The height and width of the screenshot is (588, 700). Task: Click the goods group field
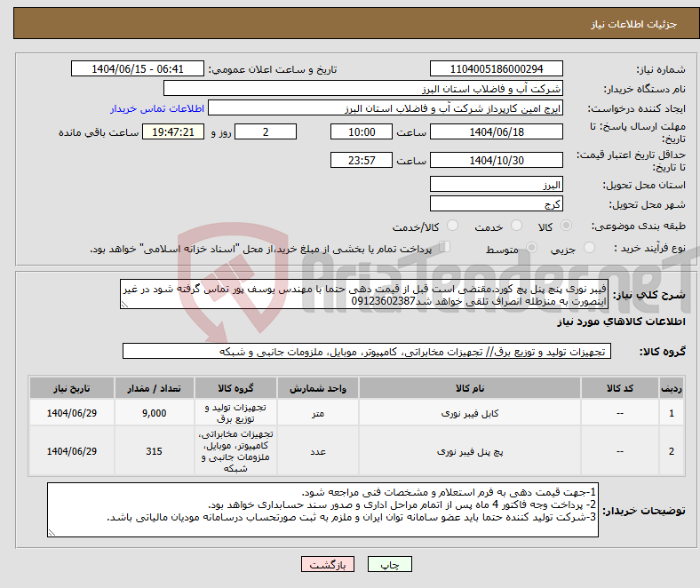[x=367, y=352]
